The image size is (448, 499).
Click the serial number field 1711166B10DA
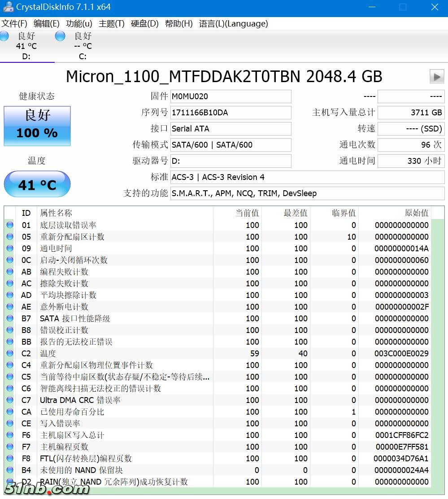coord(231,113)
